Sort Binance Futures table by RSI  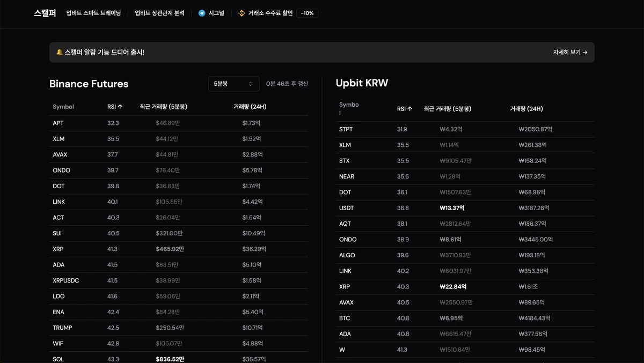(x=115, y=107)
